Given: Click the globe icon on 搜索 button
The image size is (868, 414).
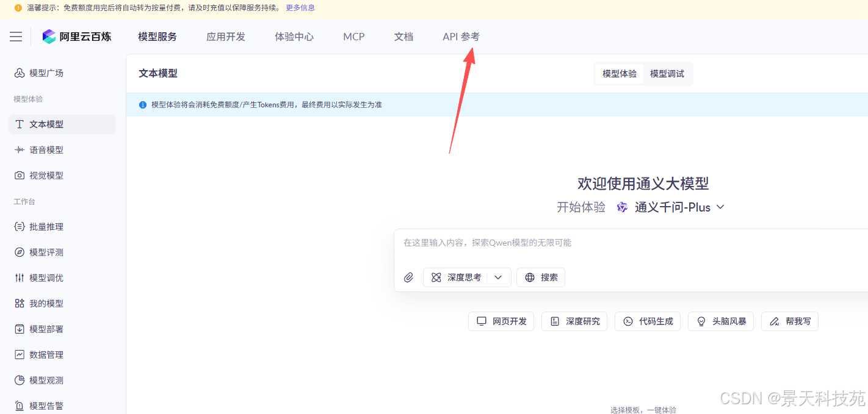Looking at the screenshot, I should coord(530,277).
